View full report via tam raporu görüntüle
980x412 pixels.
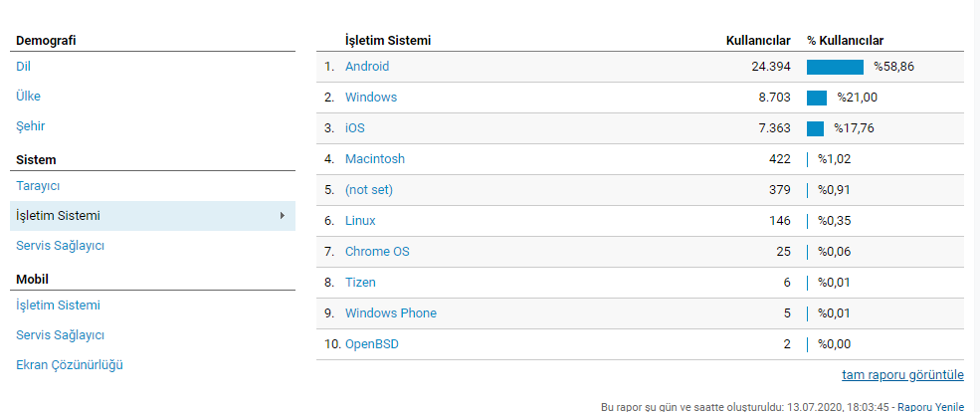click(902, 375)
